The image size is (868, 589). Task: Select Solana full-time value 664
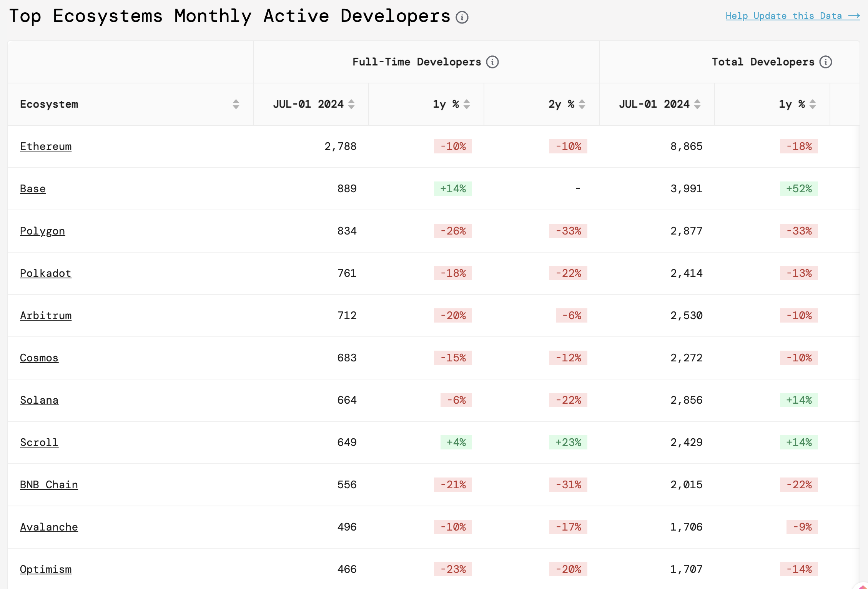[347, 400]
